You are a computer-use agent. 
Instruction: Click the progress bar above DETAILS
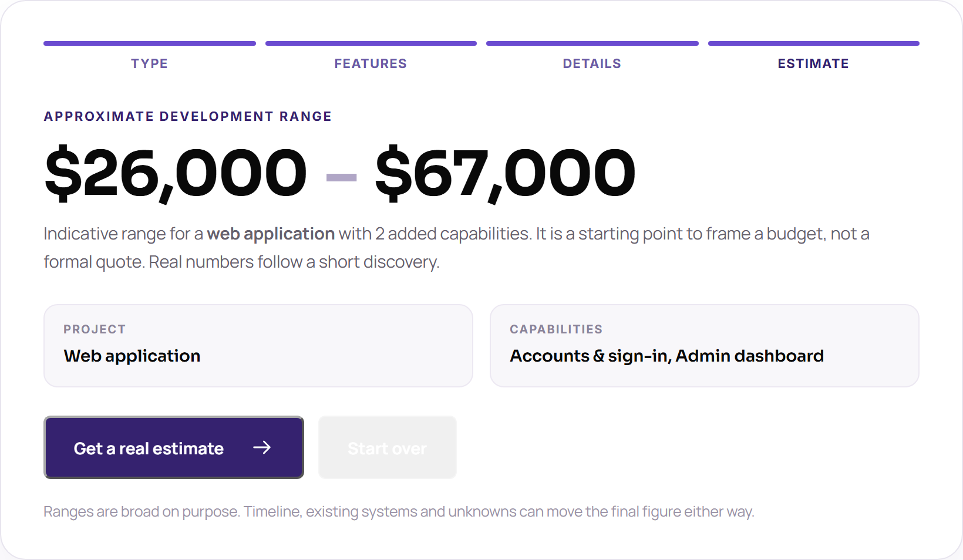click(592, 43)
